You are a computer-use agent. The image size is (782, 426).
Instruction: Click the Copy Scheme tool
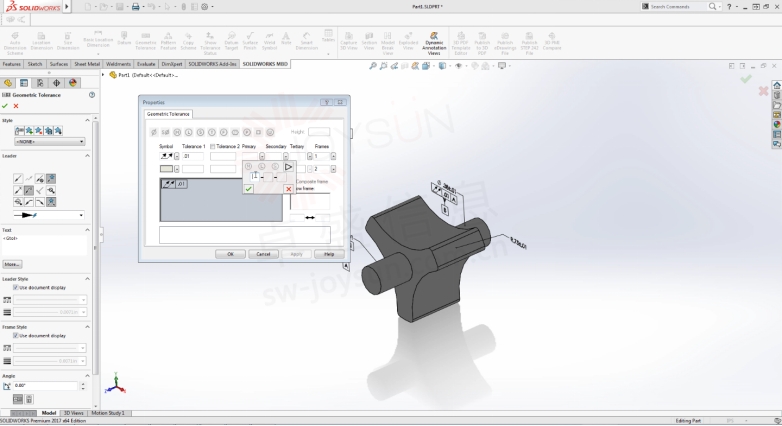point(188,41)
